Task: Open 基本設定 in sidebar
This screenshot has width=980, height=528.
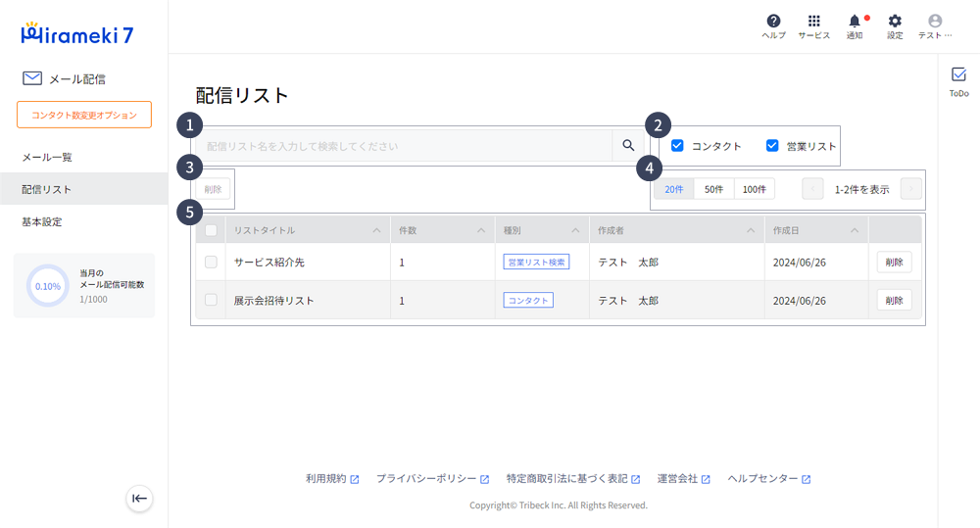Action: point(42,221)
